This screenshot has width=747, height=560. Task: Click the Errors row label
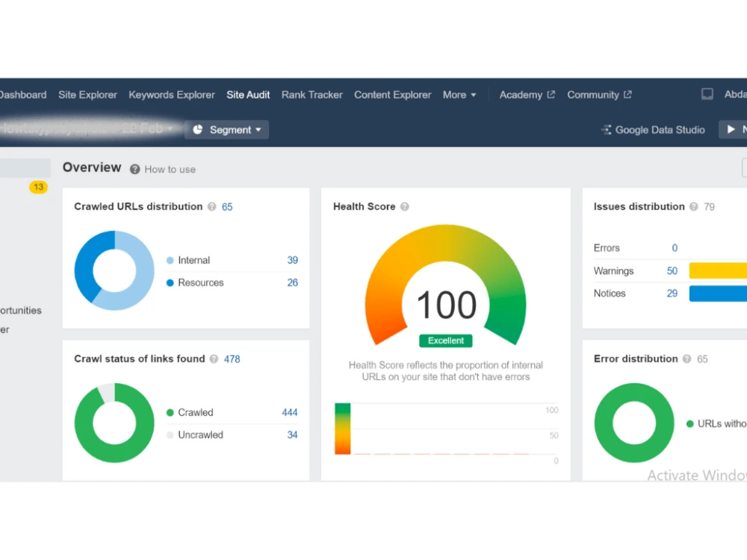(x=607, y=248)
